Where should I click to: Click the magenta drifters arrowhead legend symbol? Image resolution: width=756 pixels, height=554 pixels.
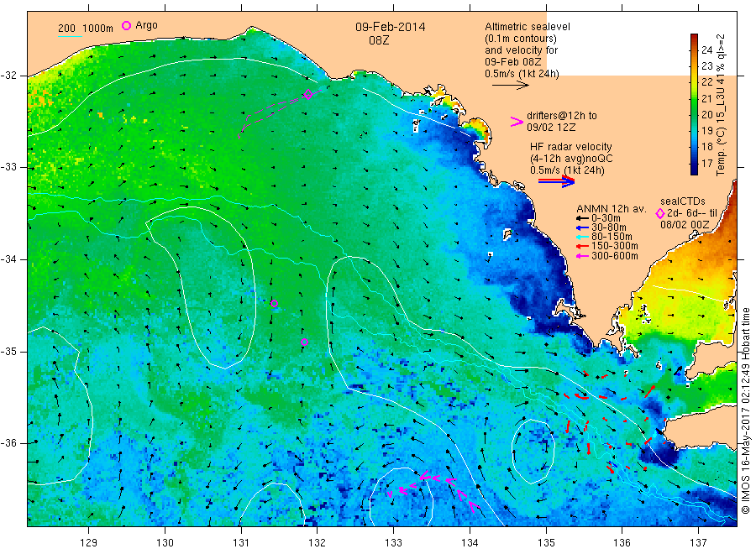[517, 122]
